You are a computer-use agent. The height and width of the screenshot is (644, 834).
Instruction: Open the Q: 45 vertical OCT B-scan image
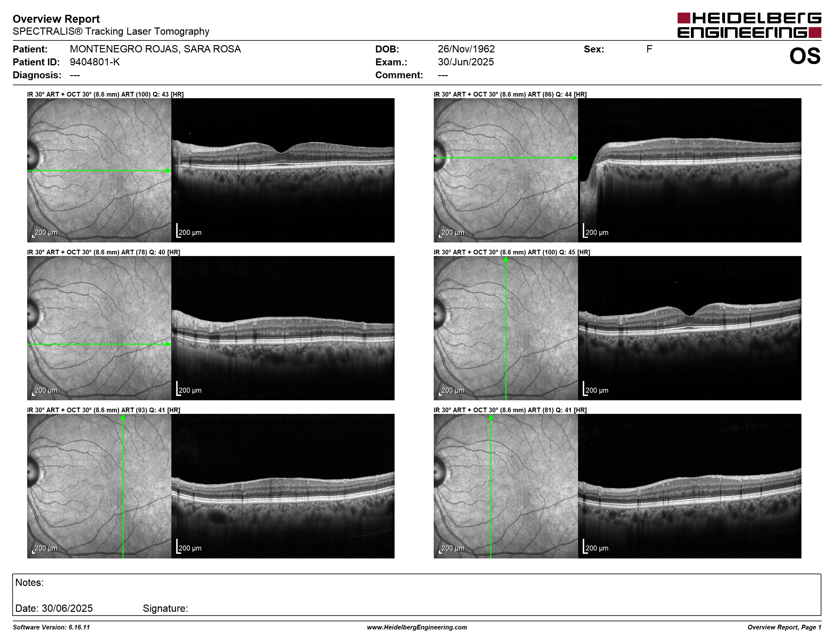point(690,328)
